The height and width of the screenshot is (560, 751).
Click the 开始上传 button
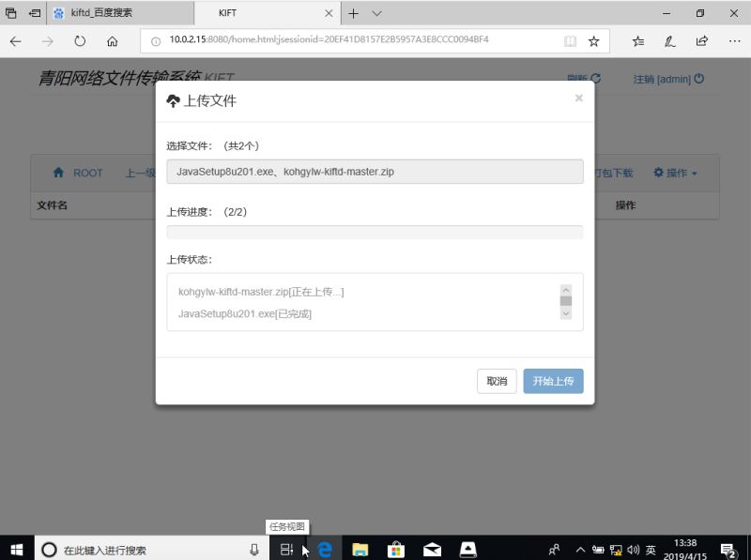pyautogui.click(x=553, y=382)
